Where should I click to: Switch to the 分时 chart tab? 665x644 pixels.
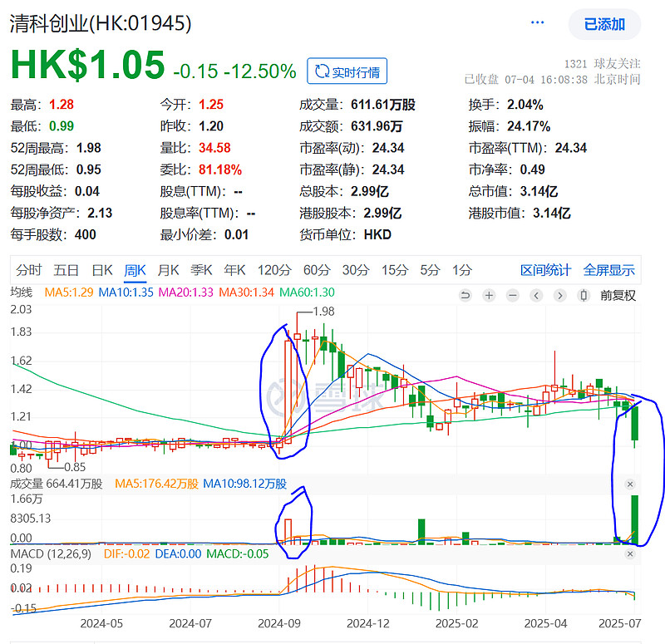point(29,270)
